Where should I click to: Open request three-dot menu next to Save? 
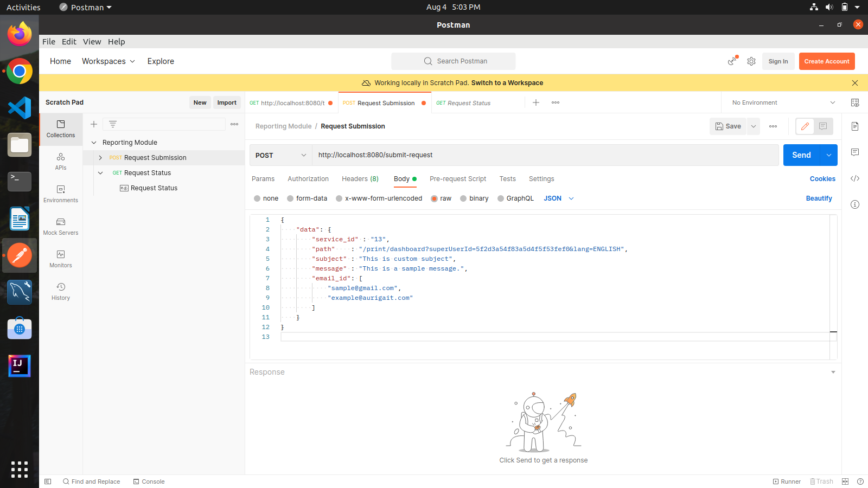(x=773, y=126)
